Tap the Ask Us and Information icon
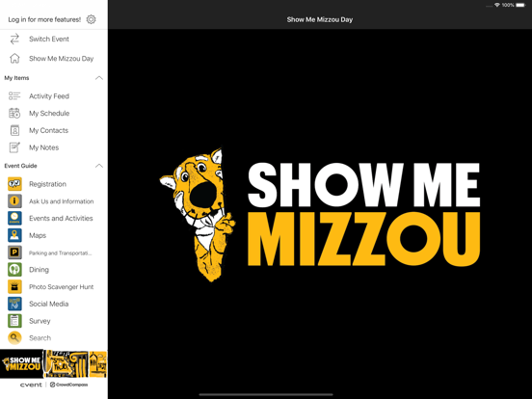 14,201
